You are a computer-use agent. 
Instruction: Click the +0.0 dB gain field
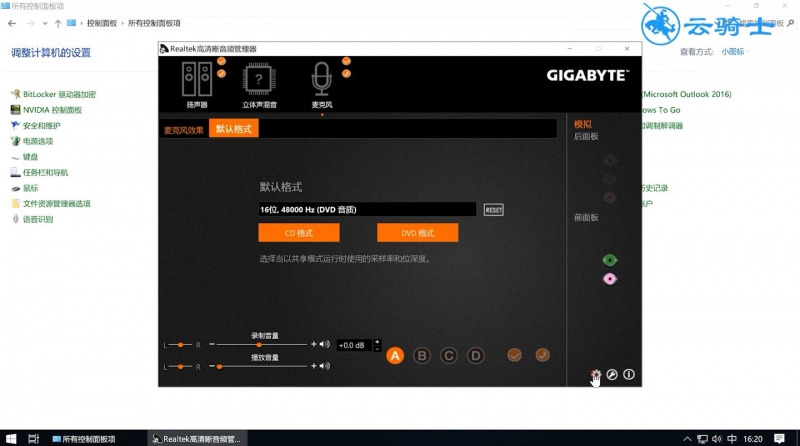click(x=354, y=345)
